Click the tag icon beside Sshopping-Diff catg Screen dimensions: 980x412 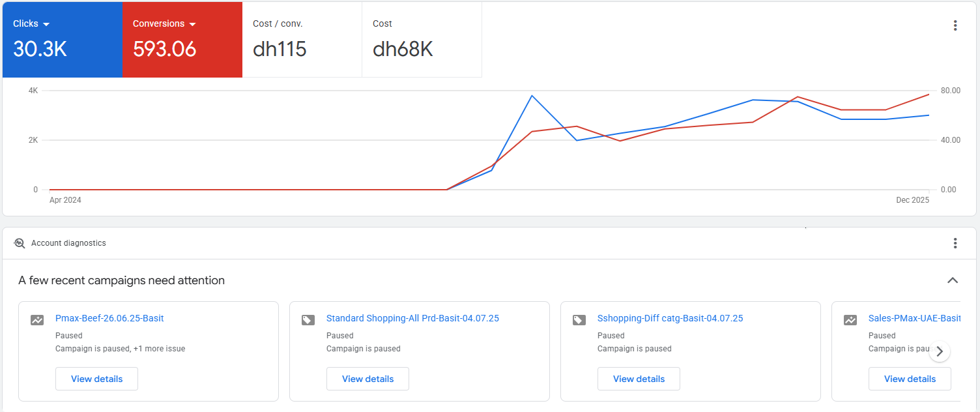(x=579, y=320)
